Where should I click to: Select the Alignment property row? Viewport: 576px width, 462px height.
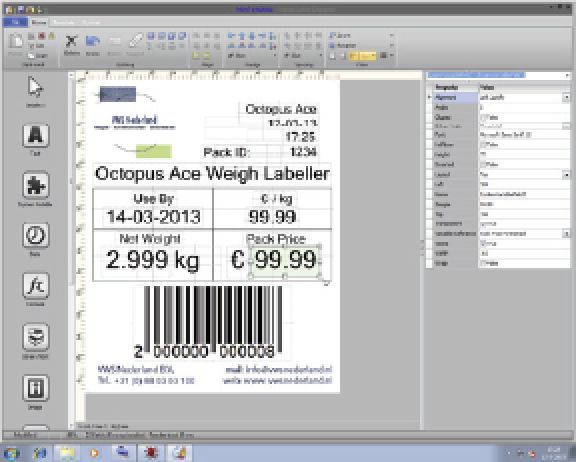click(498, 97)
